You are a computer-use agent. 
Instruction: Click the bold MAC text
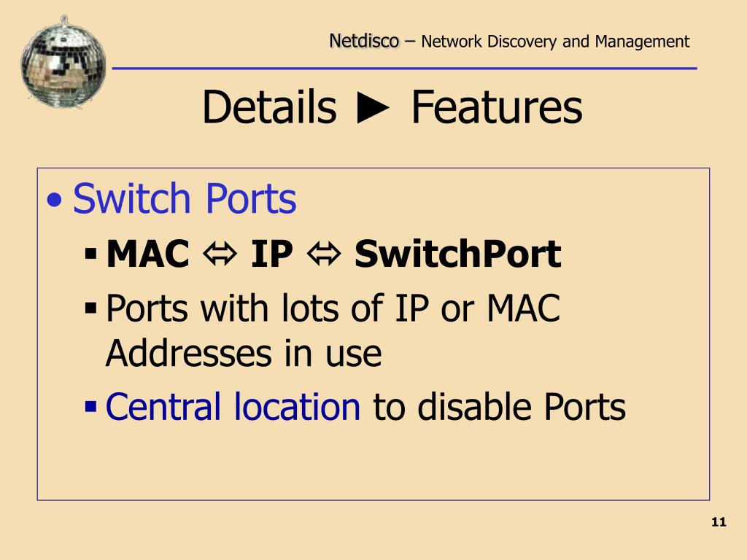[x=147, y=254]
